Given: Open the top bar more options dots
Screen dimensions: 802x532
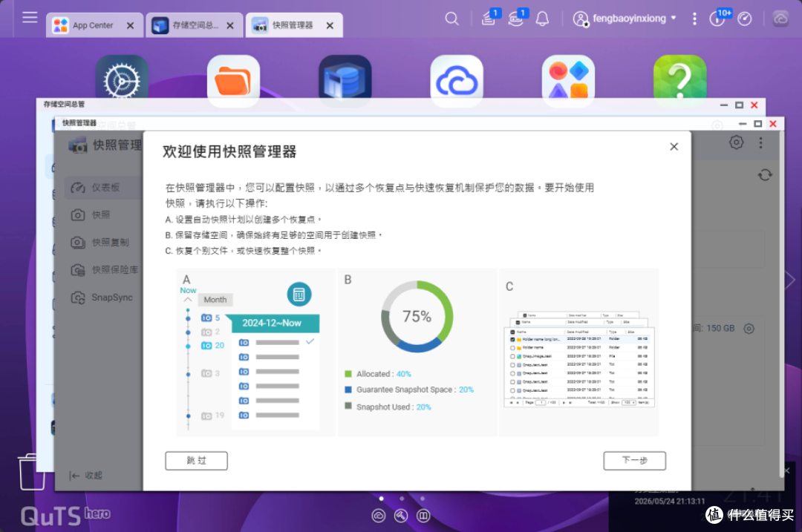Looking at the screenshot, I should click(694, 19).
